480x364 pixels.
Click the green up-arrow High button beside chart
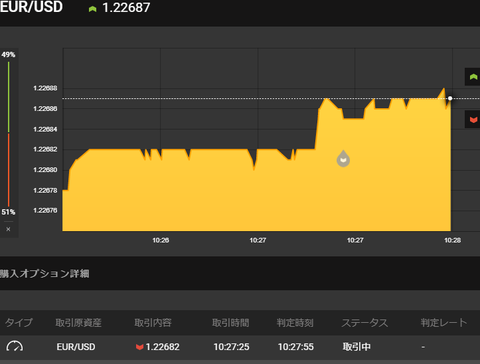click(x=473, y=77)
